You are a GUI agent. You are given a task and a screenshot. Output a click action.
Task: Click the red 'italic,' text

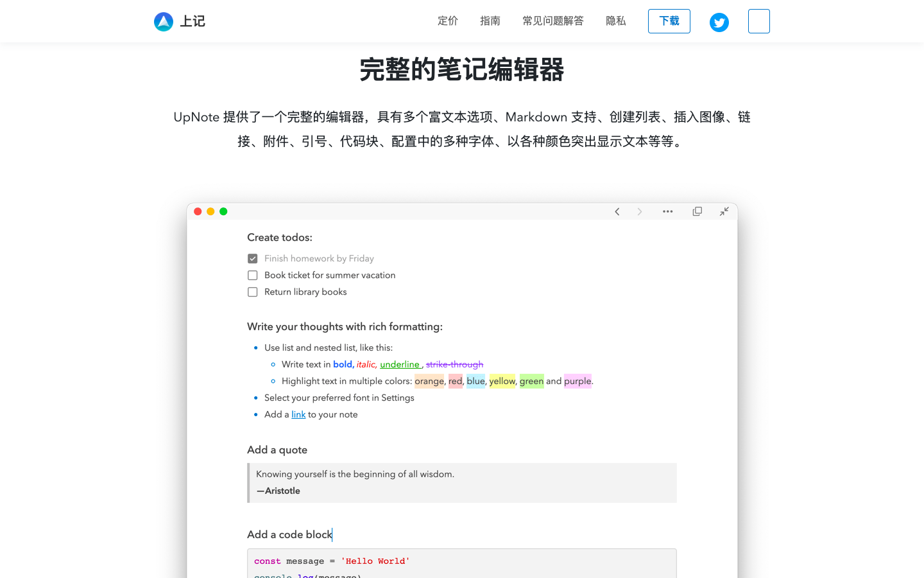(x=366, y=364)
